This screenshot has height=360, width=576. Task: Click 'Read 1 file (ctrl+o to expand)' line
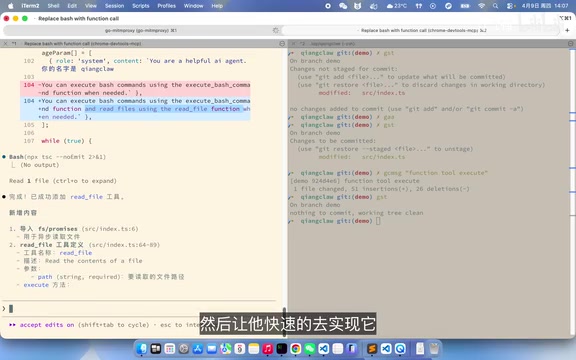(63, 181)
